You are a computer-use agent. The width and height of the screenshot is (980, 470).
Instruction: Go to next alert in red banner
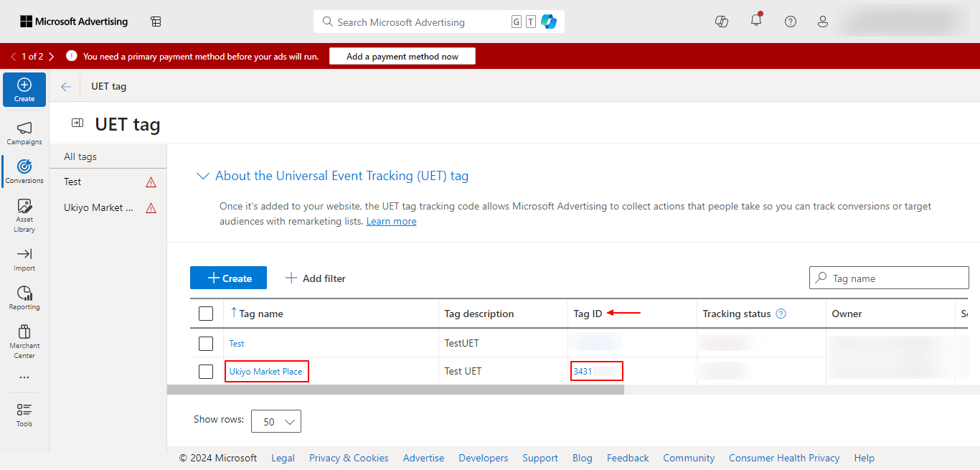point(51,56)
